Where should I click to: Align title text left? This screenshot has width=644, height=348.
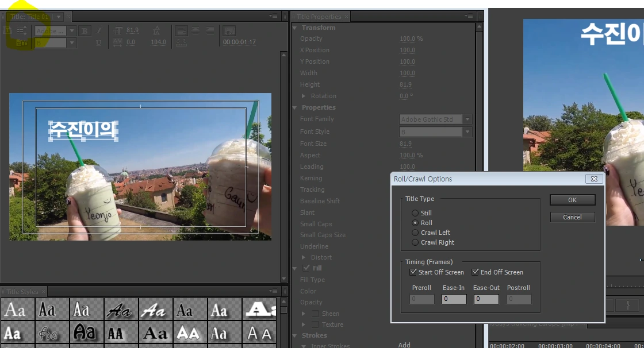[x=181, y=31]
